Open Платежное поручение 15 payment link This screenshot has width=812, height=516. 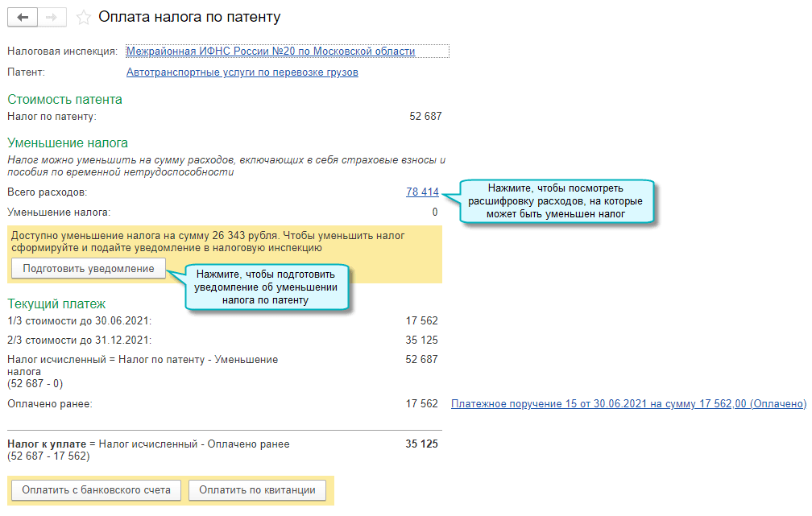pos(628,404)
